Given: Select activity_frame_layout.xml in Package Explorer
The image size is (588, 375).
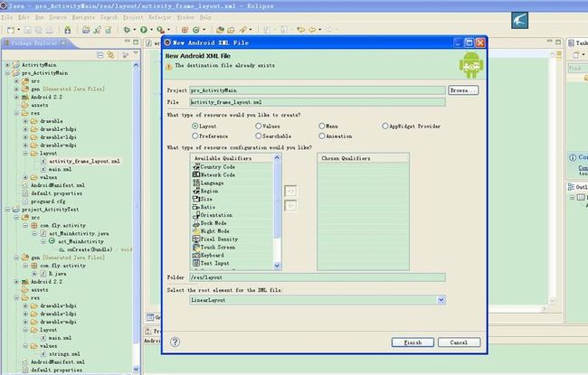Looking at the screenshot, I should click(x=84, y=161).
